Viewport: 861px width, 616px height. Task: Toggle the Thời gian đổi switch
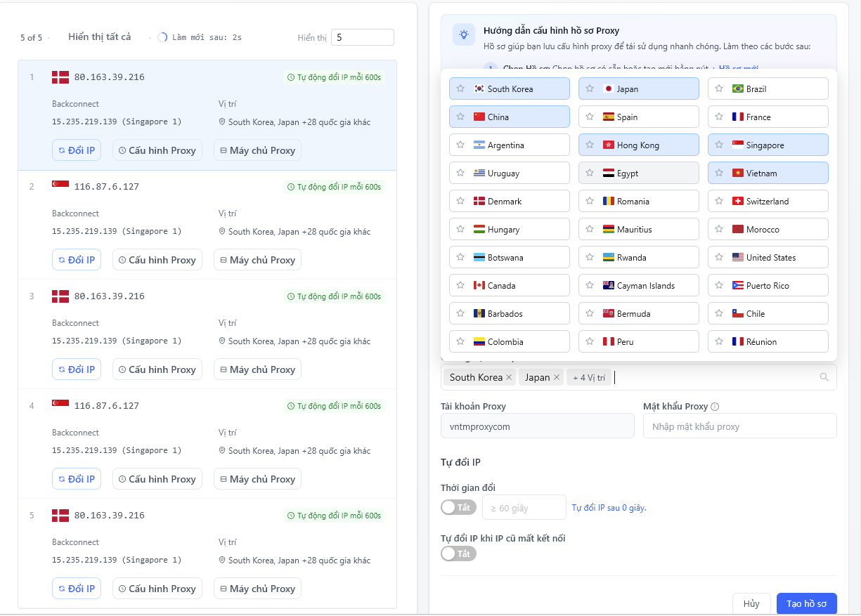coord(458,507)
